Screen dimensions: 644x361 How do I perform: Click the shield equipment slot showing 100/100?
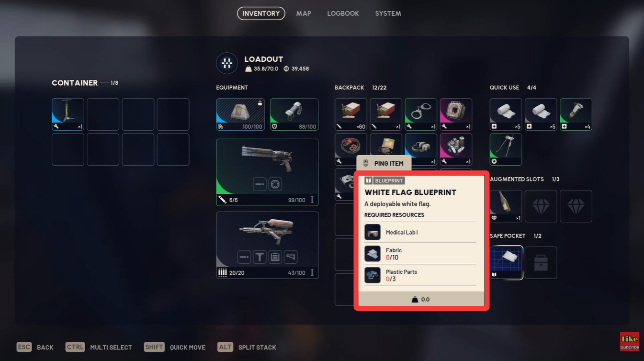tap(240, 114)
